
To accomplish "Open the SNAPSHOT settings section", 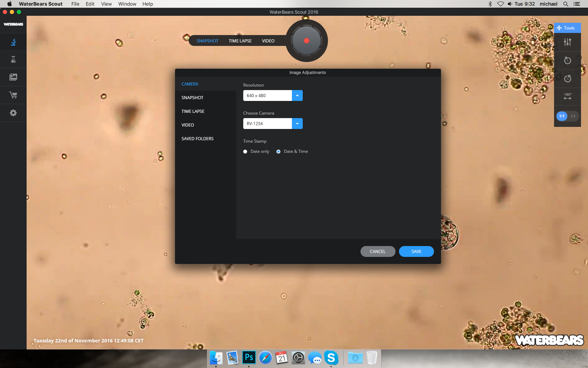I will (205, 98).
